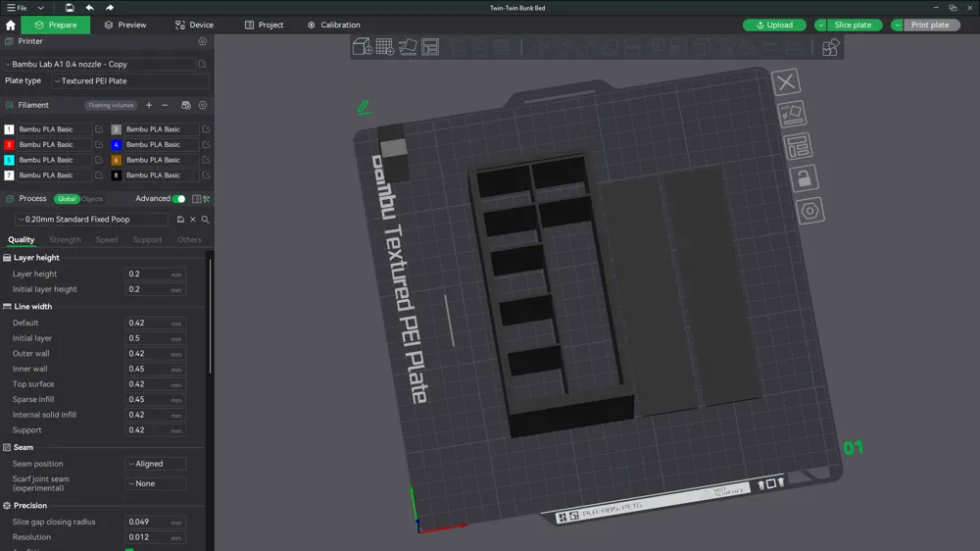Viewport: 980px width, 551px height.
Task: Click the Add cube toolbar icon
Action: [363, 47]
